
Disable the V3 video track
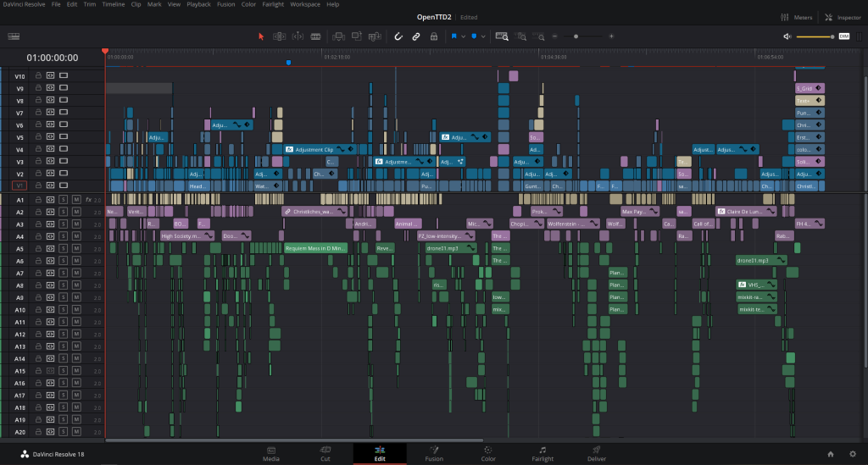[64, 161]
